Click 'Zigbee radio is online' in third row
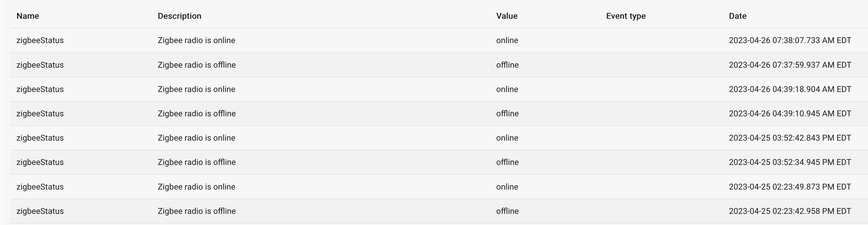Image resolution: width=868 pixels, height=225 pixels. pos(196,89)
